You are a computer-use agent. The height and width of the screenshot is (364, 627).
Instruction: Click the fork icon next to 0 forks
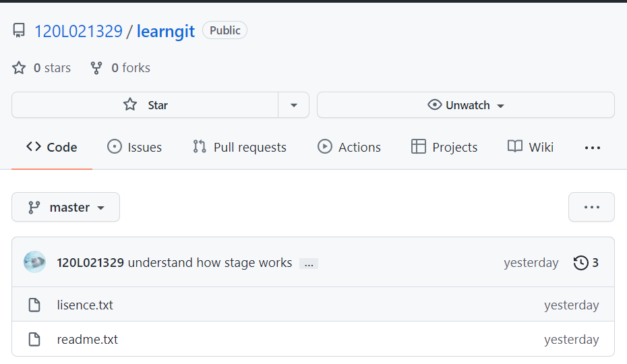96,68
